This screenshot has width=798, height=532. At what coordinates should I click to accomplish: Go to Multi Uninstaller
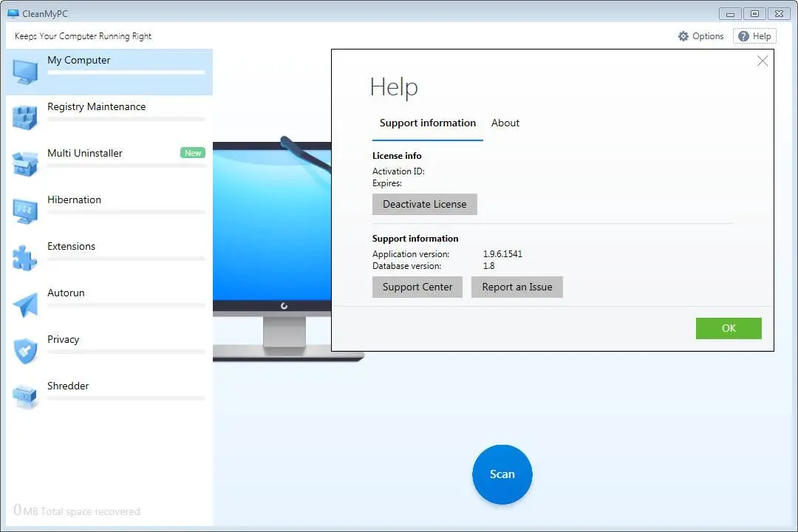pos(109,165)
